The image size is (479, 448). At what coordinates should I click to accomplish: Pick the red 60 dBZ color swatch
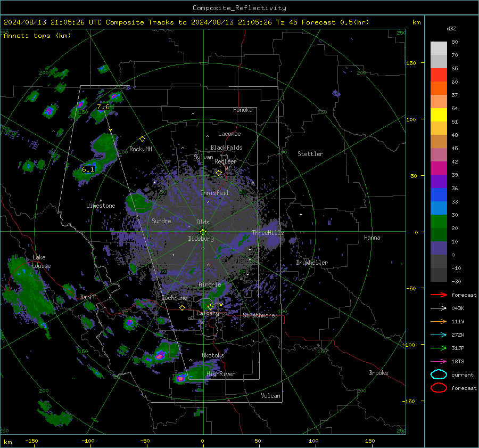[439, 75]
